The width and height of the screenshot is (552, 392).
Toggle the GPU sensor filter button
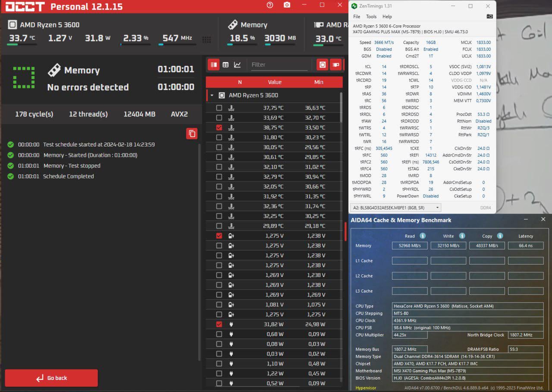point(336,65)
